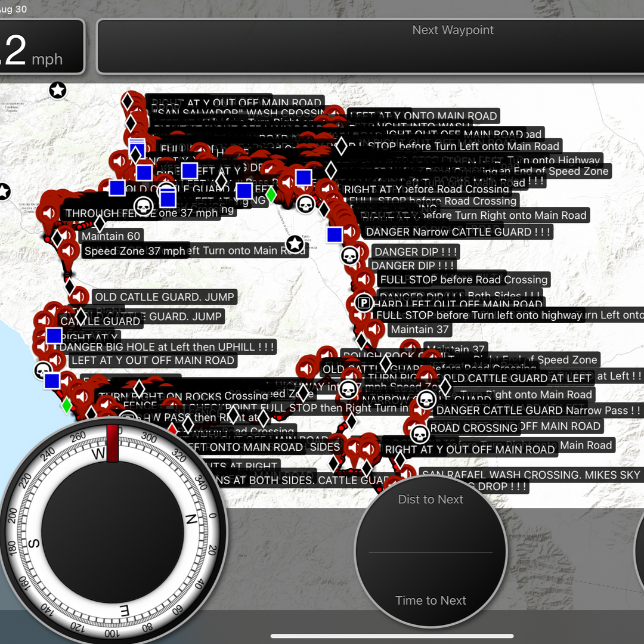Tap speaker pin beside OLD CATLLE GUARD. JUMP
This screenshot has height=644, width=644.
(x=79, y=296)
